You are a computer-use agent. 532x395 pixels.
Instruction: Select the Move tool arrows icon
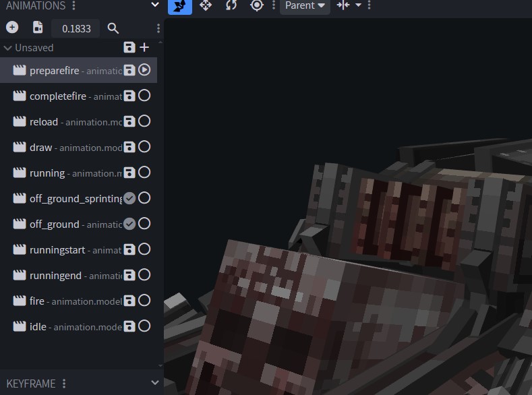(x=206, y=5)
